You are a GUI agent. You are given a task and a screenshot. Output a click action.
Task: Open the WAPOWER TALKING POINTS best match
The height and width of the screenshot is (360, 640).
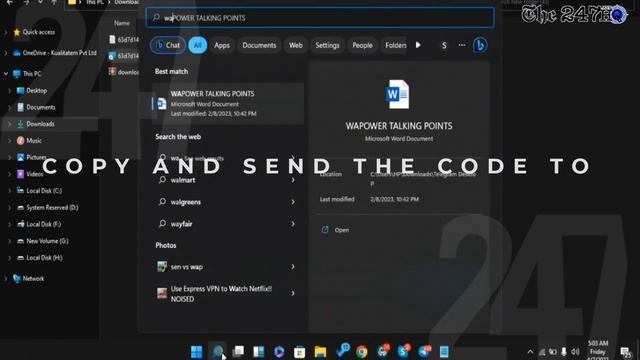[227, 104]
